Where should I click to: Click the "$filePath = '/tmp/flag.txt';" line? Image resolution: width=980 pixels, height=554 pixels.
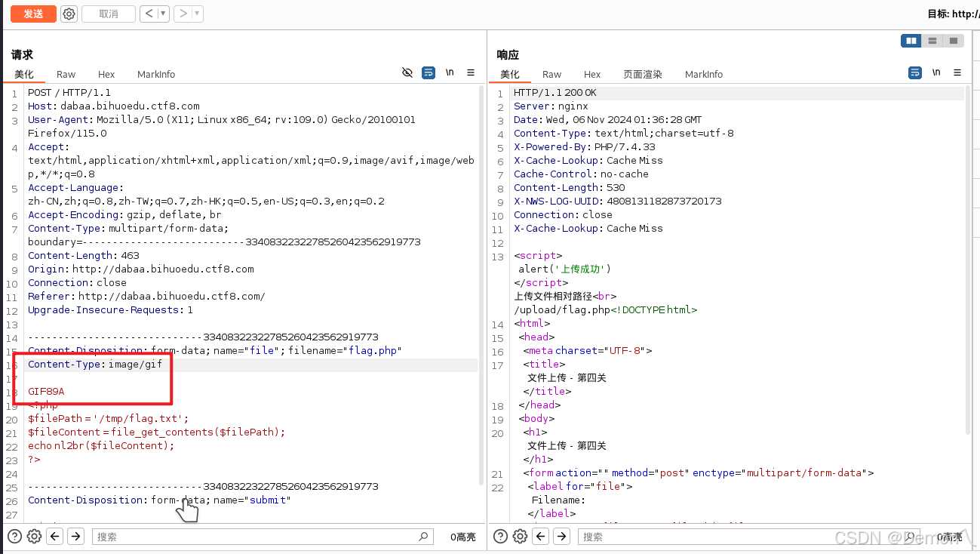coord(108,419)
